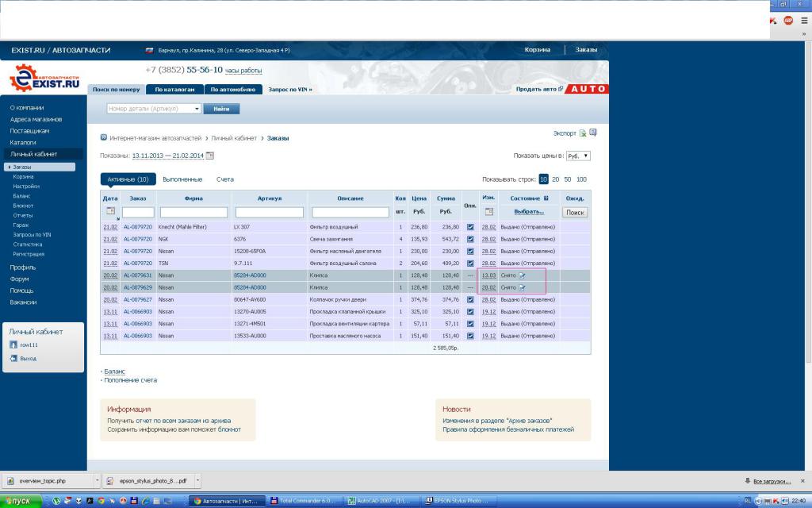The image size is (812, 508).
Task: Click the breadcrumb home icon before Интернет-магазин
Action: click(x=104, y=137)
